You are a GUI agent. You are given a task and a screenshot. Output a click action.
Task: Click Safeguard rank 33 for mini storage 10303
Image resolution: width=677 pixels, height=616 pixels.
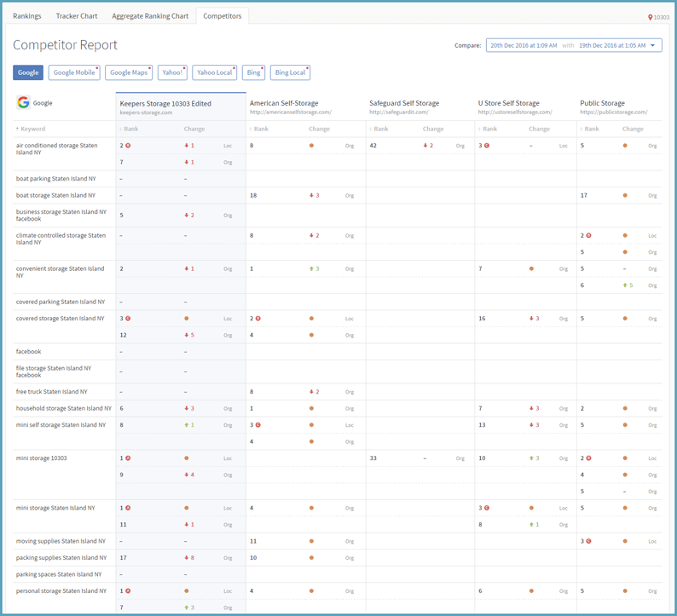point(373,458)
